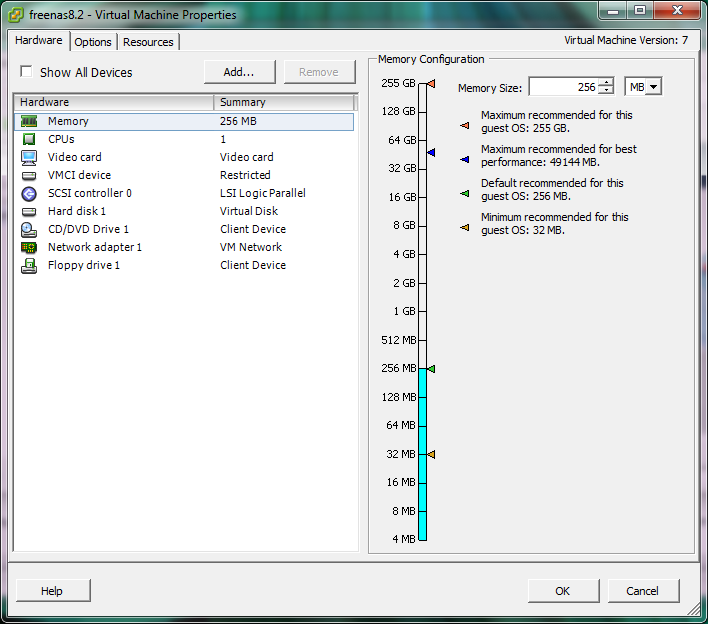Click the '64 GB' scale label

click(402, 140)
